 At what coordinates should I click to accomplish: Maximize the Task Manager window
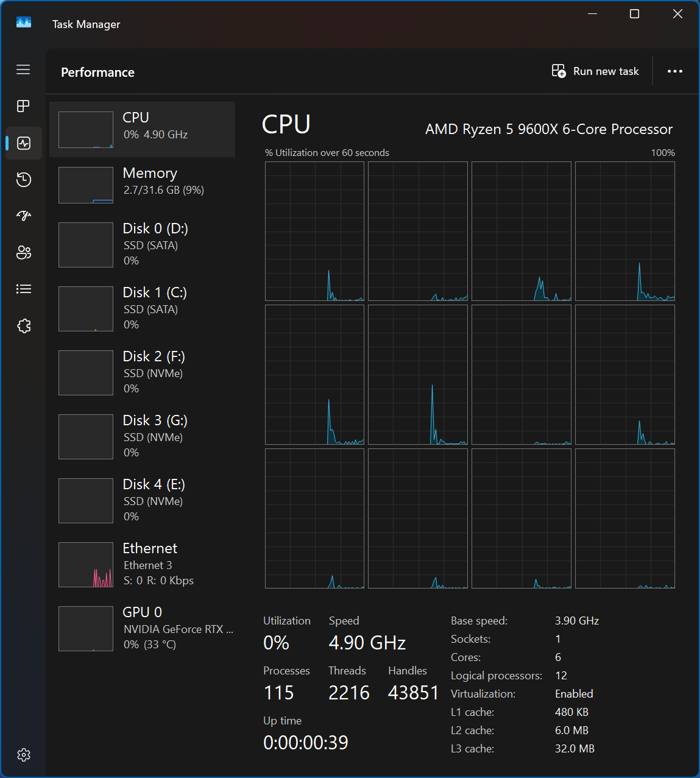point(634,14)
